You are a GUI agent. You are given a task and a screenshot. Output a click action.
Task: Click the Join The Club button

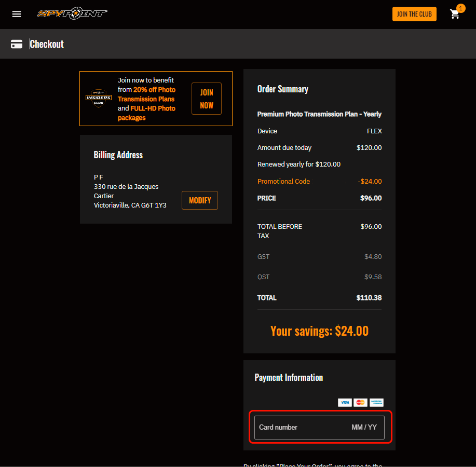coord(414,14)
